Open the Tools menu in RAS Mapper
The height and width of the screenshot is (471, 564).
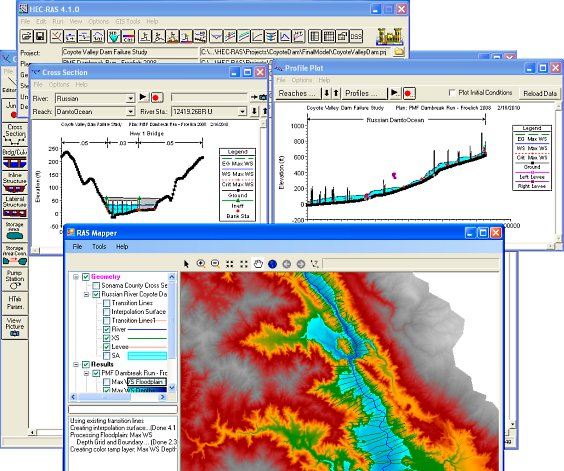pyautogui.click(x=99, y=246)
